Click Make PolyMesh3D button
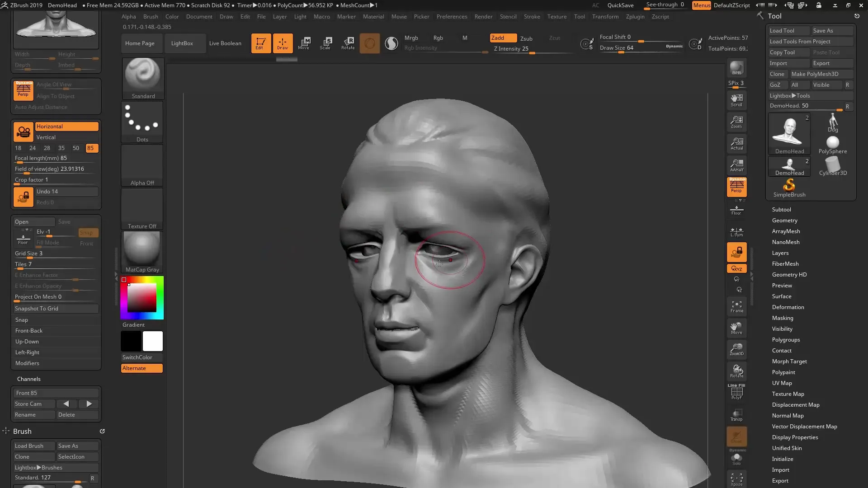868x488 pixels. click(x=821, y=74)
